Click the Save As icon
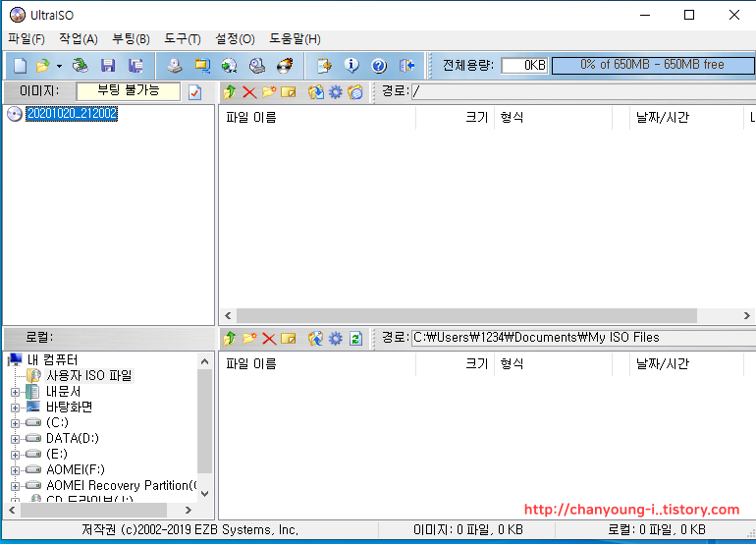 [135, 66]
